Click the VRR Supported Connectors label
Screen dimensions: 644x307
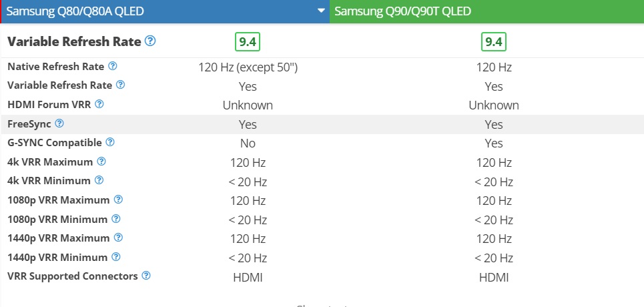coord(73,276)
